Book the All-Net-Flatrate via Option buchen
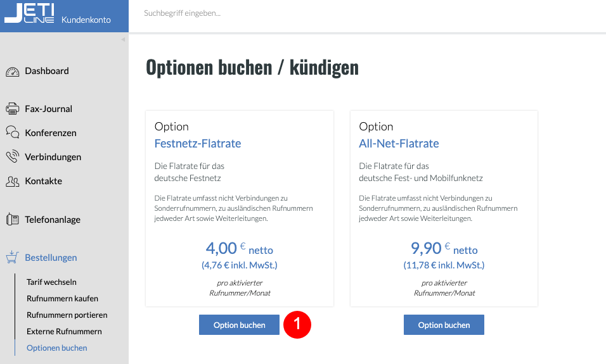 point(444,325)
